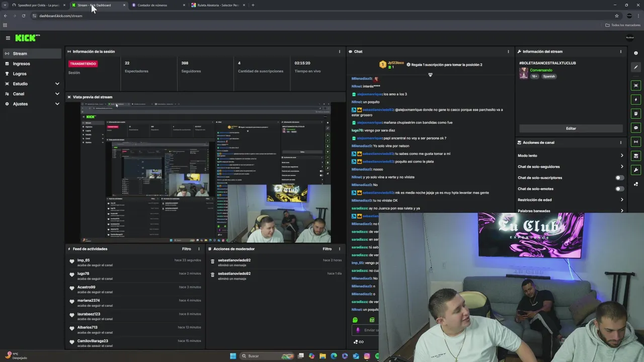Open Filtro in moderator actions
Viewport: 644px width, 362px height.
tap(327, 249)
